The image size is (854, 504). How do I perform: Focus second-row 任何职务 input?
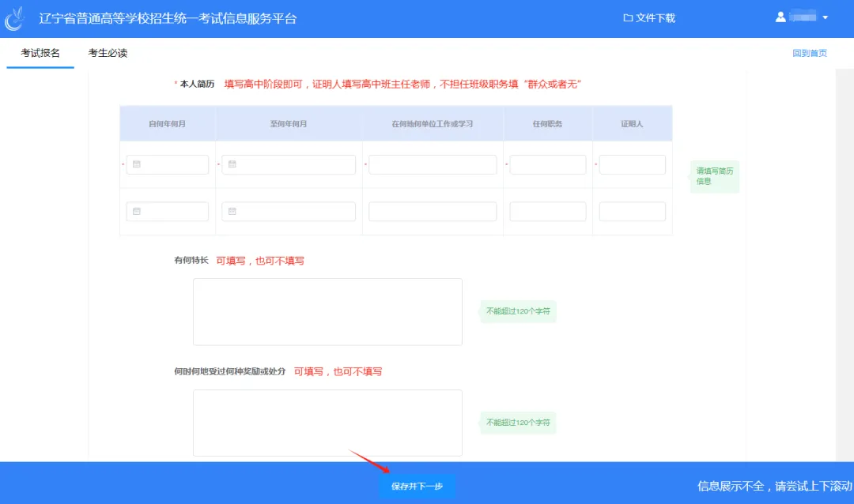pos(548,211)
